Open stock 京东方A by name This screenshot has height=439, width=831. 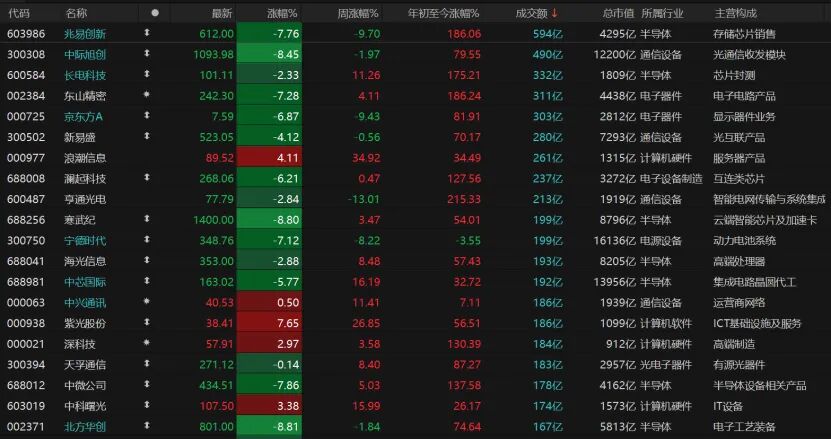(84, 117)
